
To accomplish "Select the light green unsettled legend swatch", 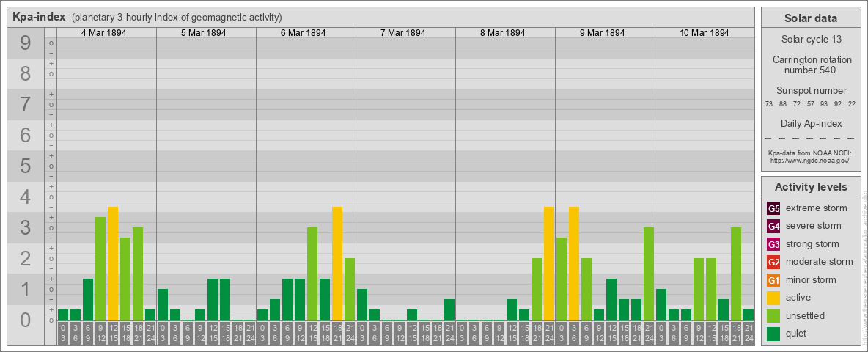I will (x=773, y=316).
